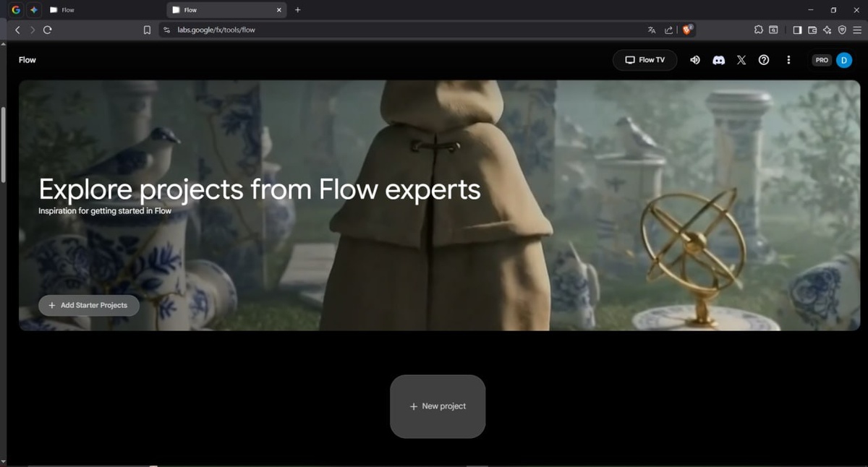Share this page link
This screenshot has width=868, height=467.
pyautogui.click(x=669, y=30)
